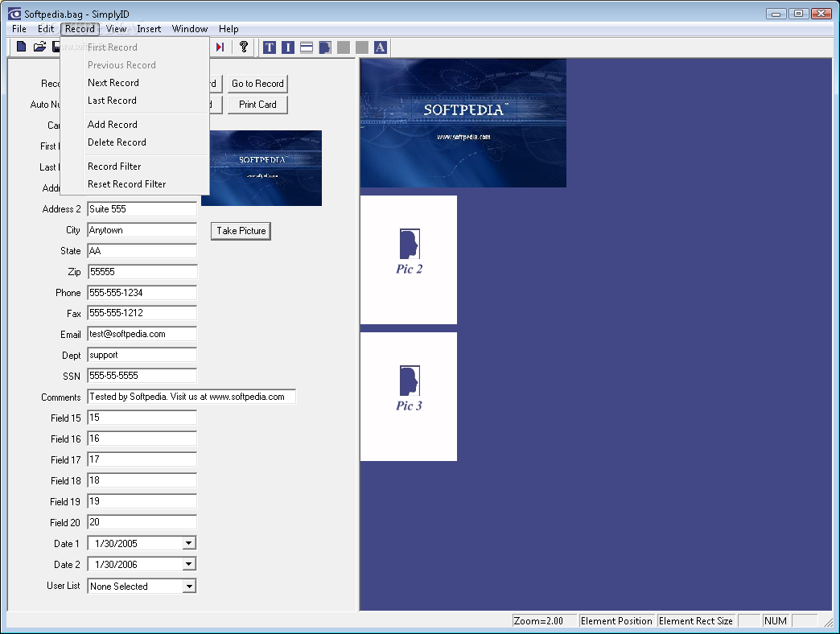Viewport: 840px width, 634px height.
Task: Click the second gray square toolbar icon
Action: [x=362, y=47]
